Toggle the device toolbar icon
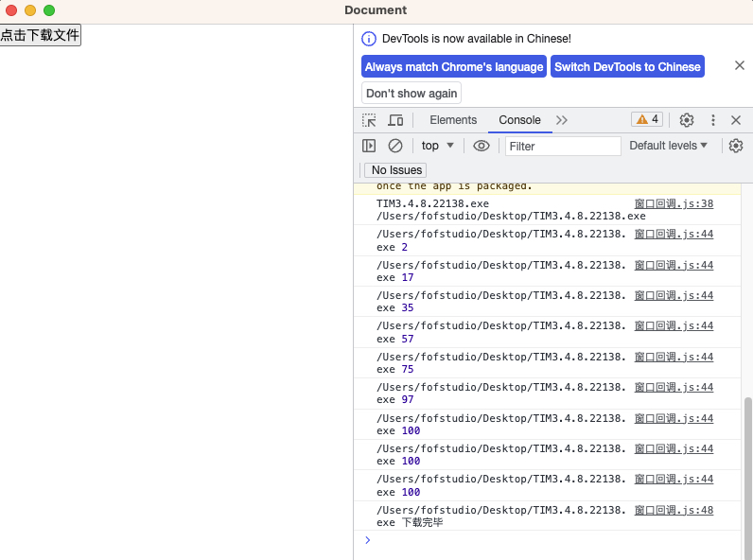753x560 pixels. pos(395,120)
